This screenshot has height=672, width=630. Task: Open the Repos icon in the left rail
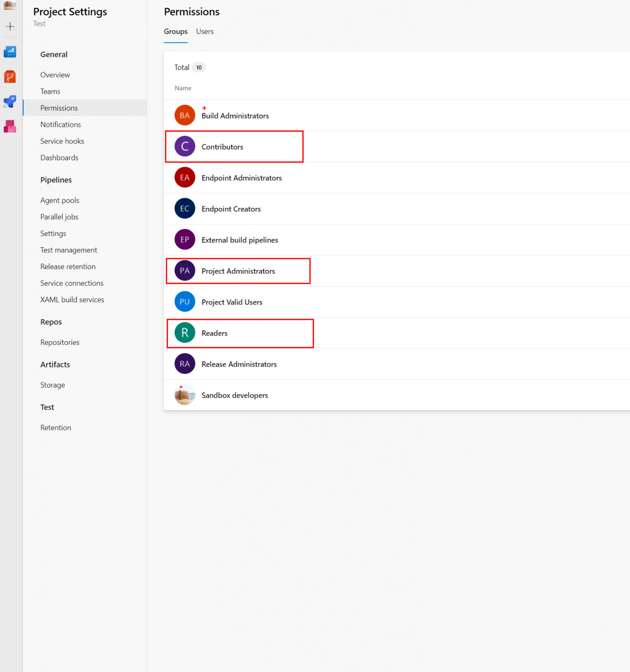click(x=10, y=77)
